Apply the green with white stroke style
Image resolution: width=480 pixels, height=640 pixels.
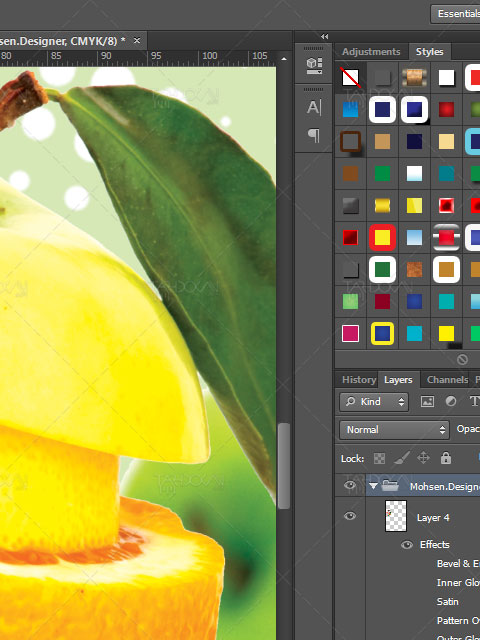click(382, 269)
